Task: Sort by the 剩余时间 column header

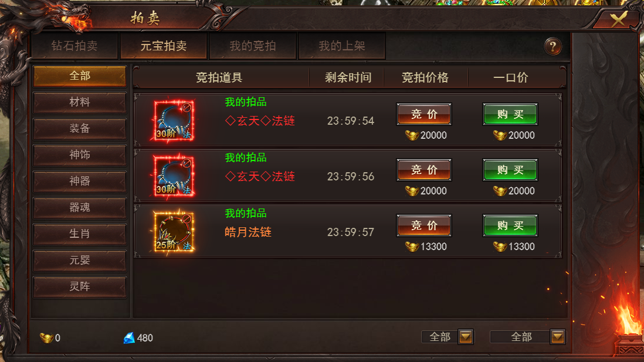Action: click(x=348, y=77)
